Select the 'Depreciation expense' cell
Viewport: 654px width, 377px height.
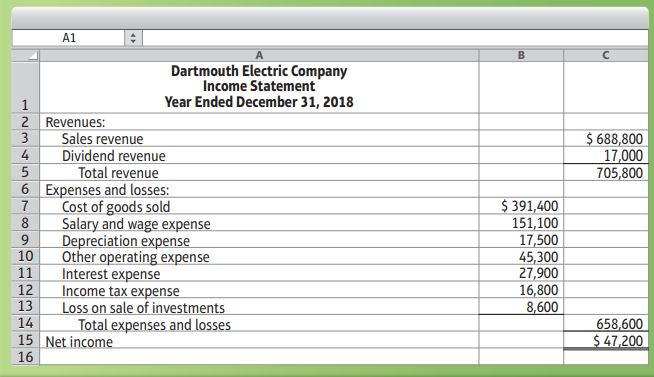click(259, 240)
